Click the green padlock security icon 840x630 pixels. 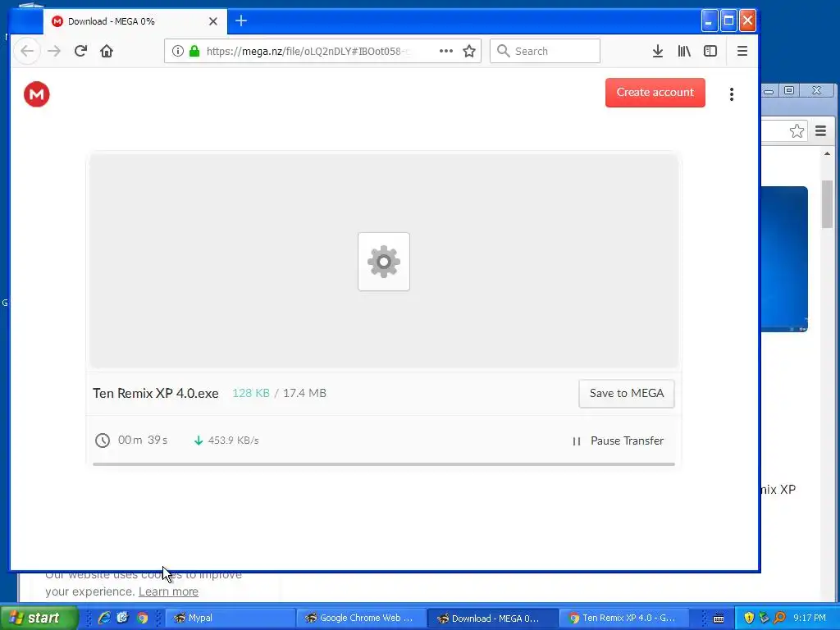pyautogui.click(x=194, y=51)
